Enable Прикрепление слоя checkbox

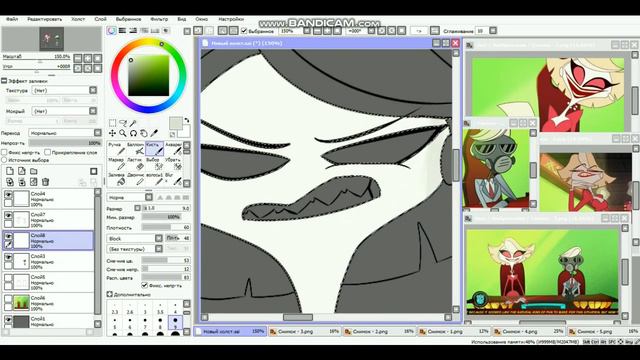[48, 152]
